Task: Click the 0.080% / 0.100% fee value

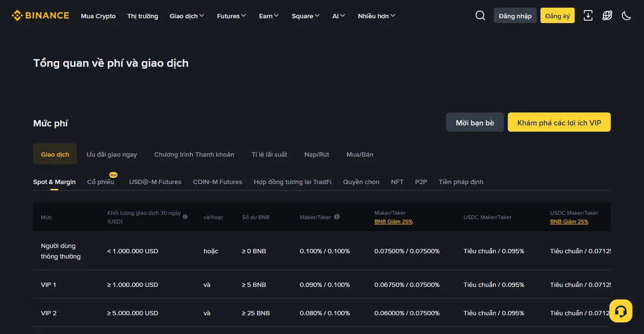Action: [325, 313]
